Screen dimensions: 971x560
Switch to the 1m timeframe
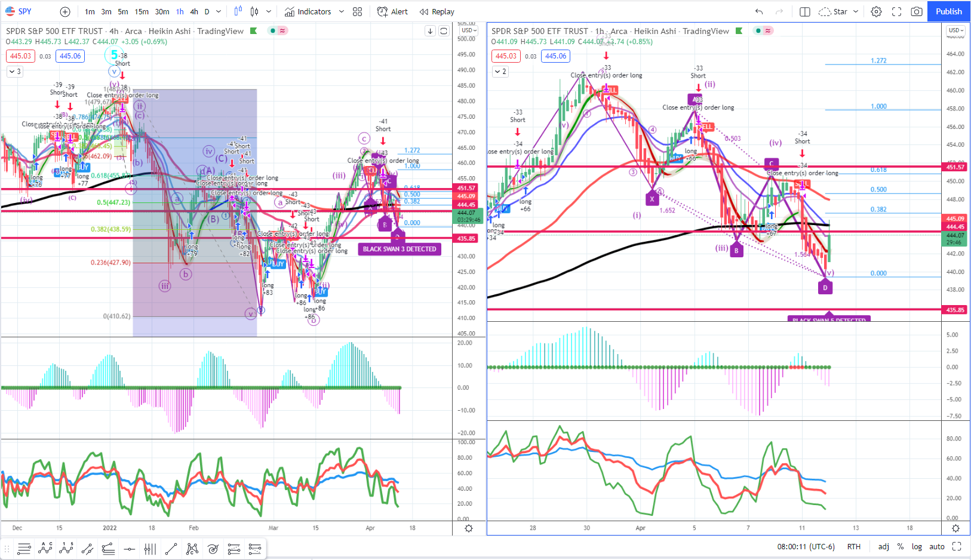(x=90, y=11)
